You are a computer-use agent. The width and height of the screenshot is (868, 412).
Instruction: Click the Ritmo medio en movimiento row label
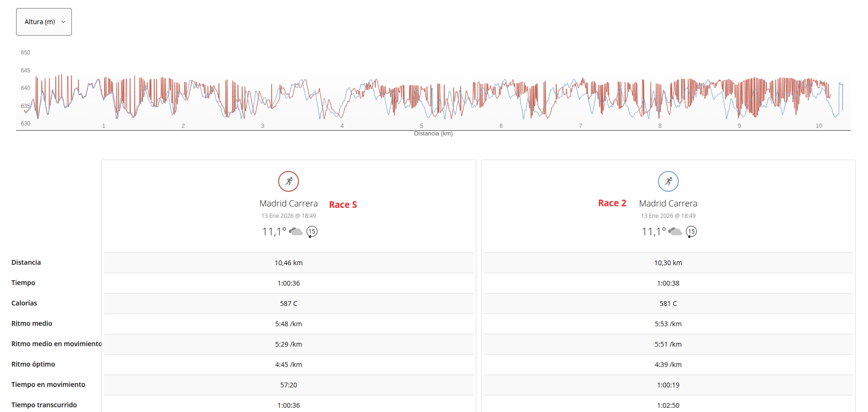coord(56,344)
